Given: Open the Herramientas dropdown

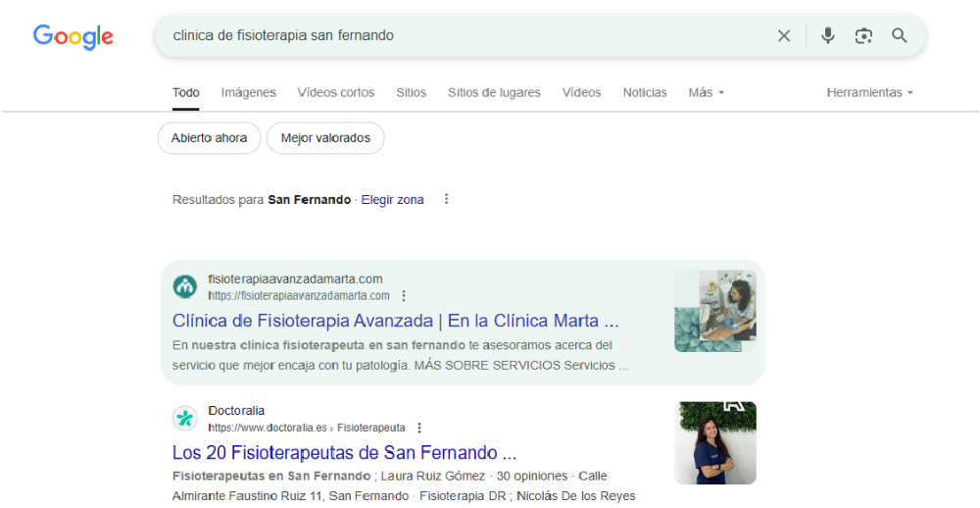Looking at the screenshot, I should 869,92.
